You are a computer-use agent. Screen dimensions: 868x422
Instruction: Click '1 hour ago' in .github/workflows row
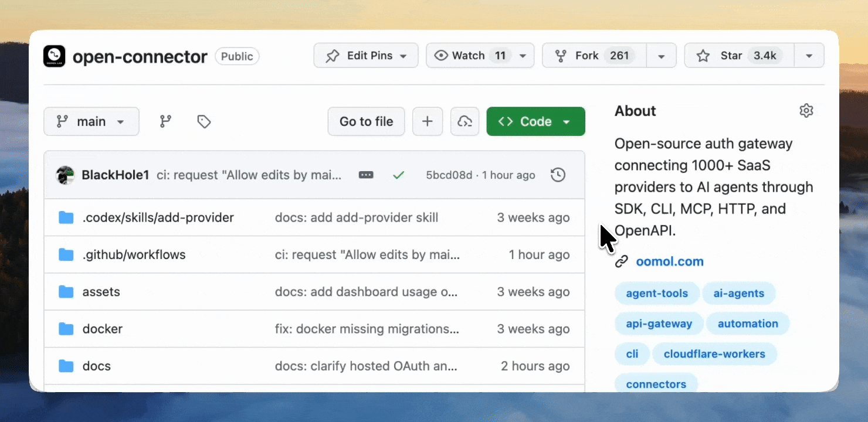tap(540, 254)
